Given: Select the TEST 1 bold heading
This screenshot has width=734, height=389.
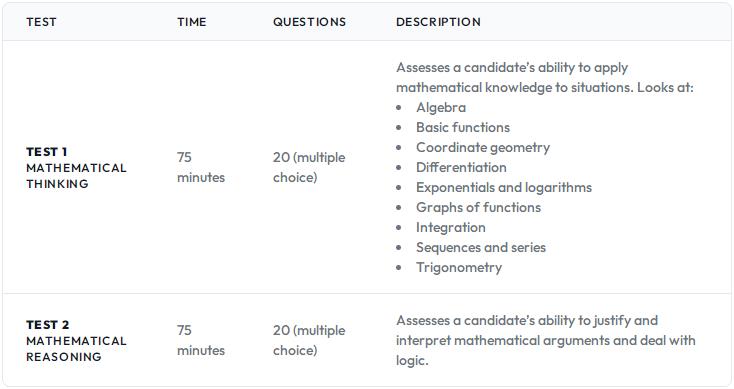Looking at the screenshot, I should pyautogui.click(x=47, y=152).
